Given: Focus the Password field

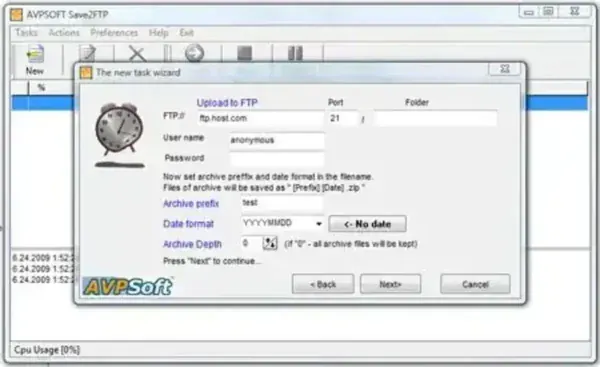Looking at the screenshot, I should (277, 159).
